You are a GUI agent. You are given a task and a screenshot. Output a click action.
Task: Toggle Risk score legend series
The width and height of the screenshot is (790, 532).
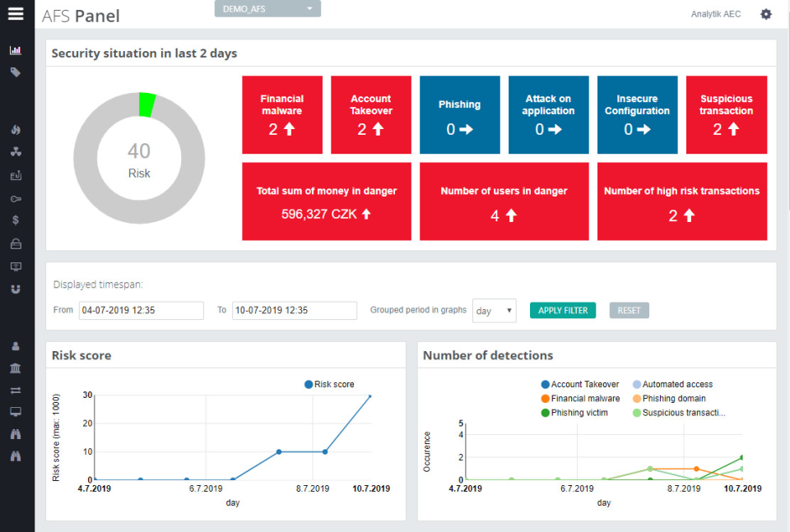pyautogui.click(x=329, y=384)
